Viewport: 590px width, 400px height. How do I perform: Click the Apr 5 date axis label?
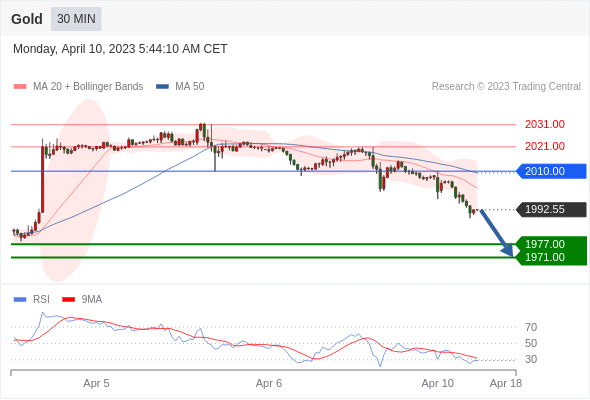96,383
